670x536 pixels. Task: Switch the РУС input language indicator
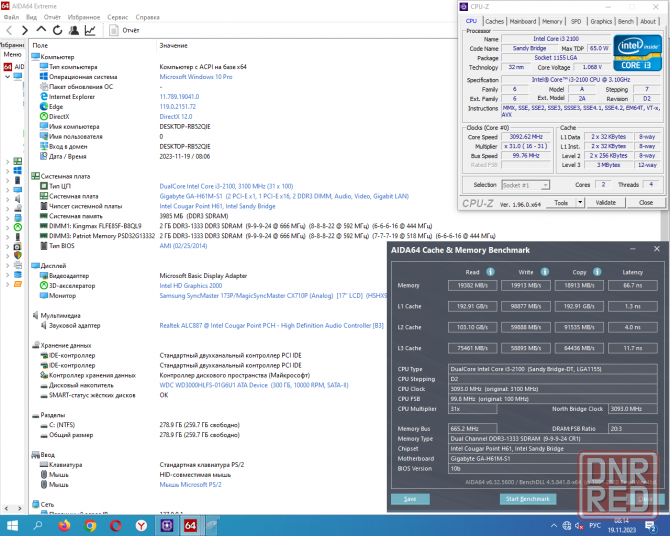tap(595, 526)
